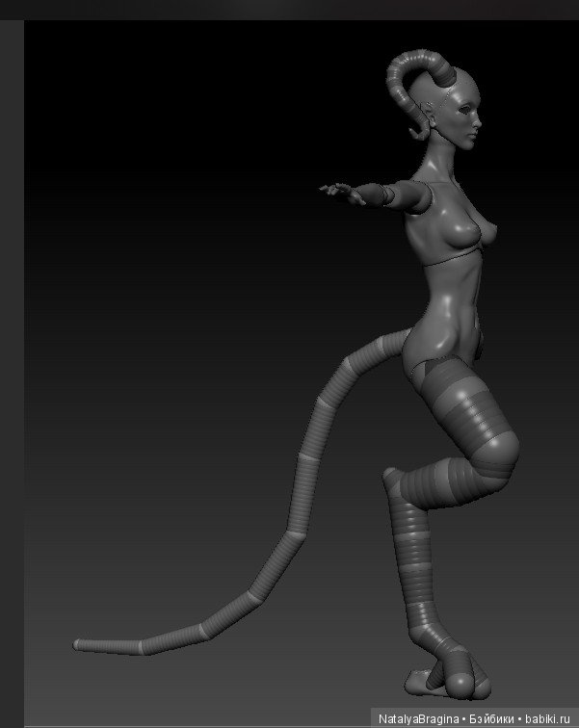Viewport: 579px width, 728px height.
Task: Click the babiki.ru watermark link
Action: coord(549,719)
